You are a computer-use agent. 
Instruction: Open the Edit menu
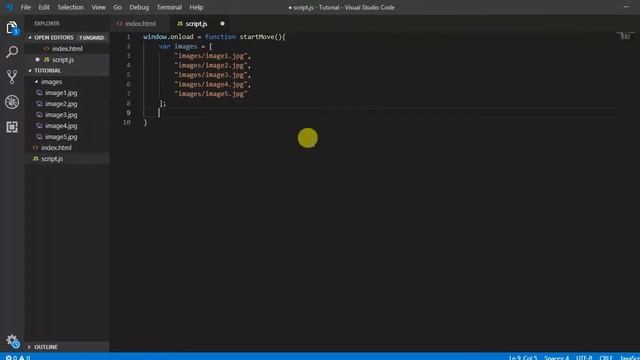pyautogui.click(x=44, y=7)
